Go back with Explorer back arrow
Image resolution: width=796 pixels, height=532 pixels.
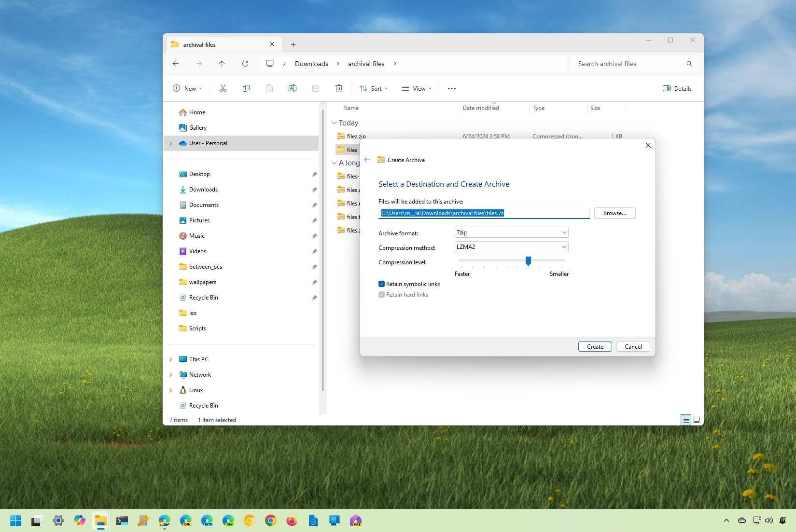[x=176, y=64]
